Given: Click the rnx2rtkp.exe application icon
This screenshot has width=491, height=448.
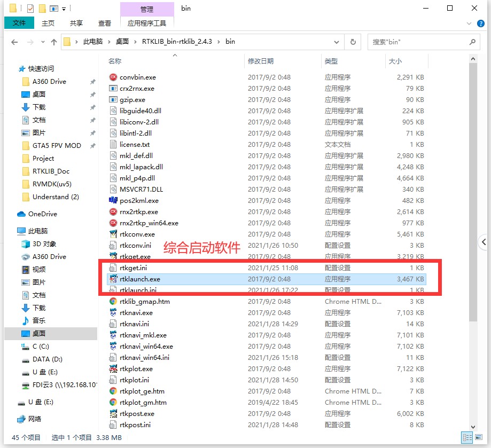Looking at the screenshot, I should tap(113, 211).
